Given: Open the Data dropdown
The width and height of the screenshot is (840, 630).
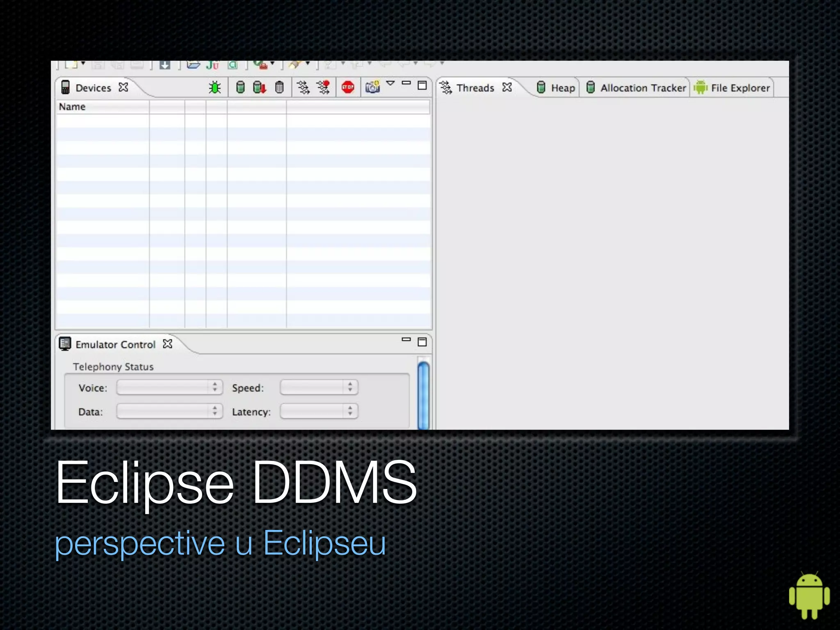Looking at the screenshot, I should click(x=169, y=411).
